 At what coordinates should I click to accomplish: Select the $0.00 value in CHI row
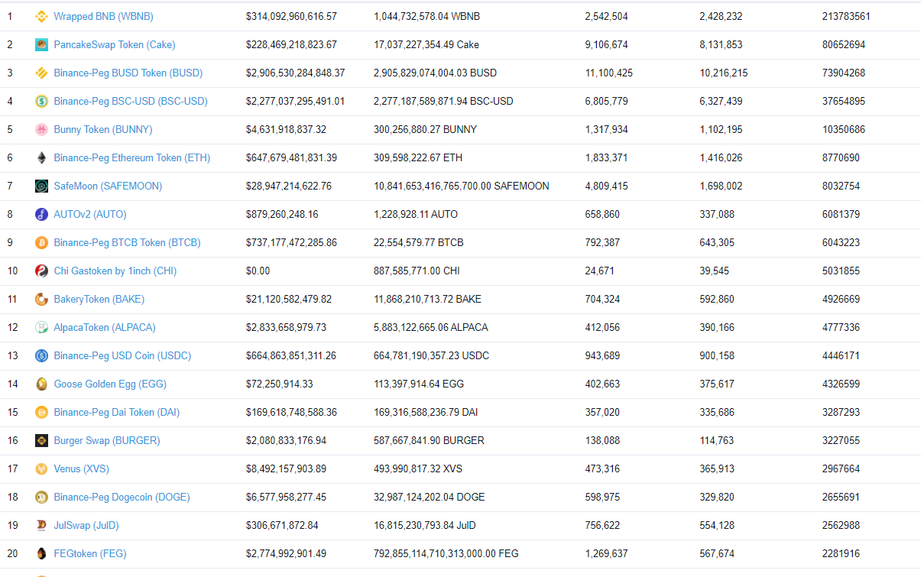(258, 271)
